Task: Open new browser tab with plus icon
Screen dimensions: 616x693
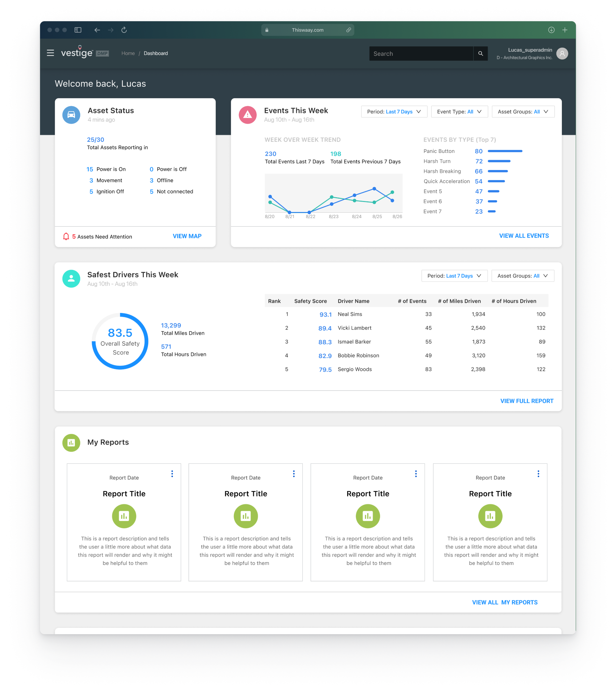Action: (565, 30)
